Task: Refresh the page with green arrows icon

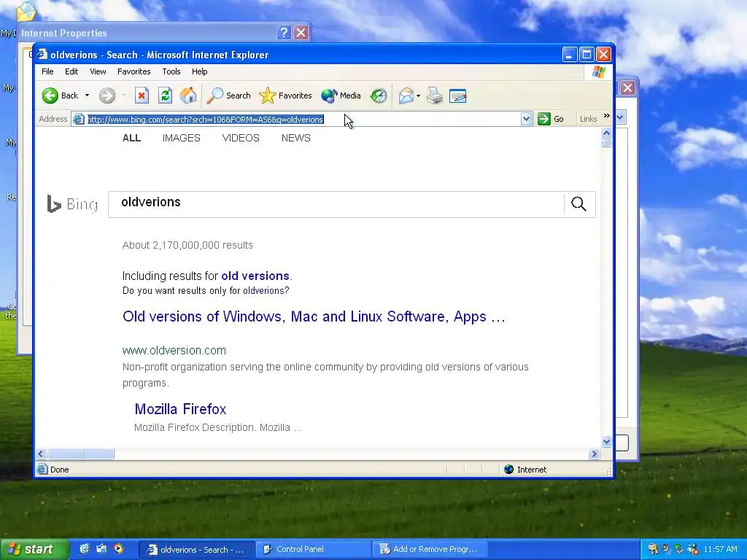Action: tap(165, 96)
